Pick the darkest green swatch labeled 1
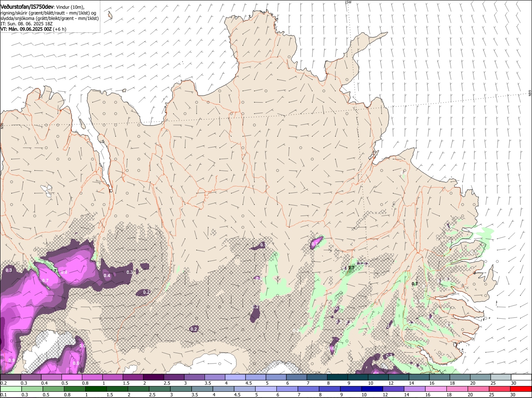 (x=96, y=390)
